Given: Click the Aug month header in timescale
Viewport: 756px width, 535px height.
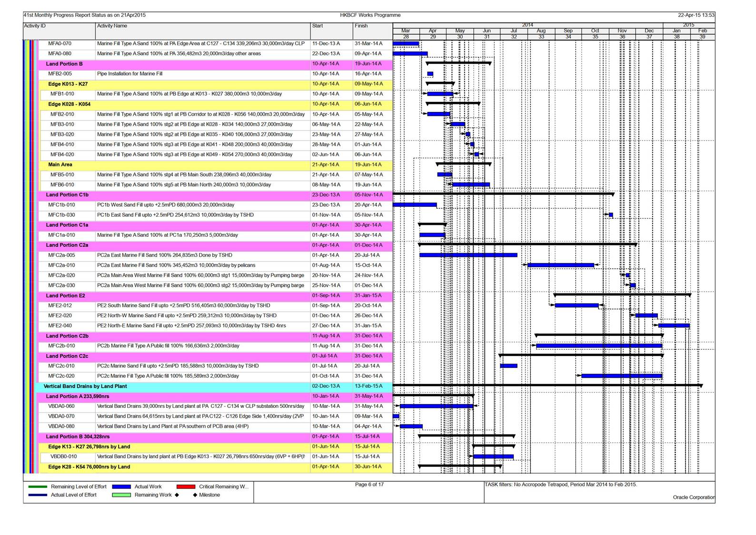Looking at the screenshot, I should pyautogui.click(x=541, y=30).
